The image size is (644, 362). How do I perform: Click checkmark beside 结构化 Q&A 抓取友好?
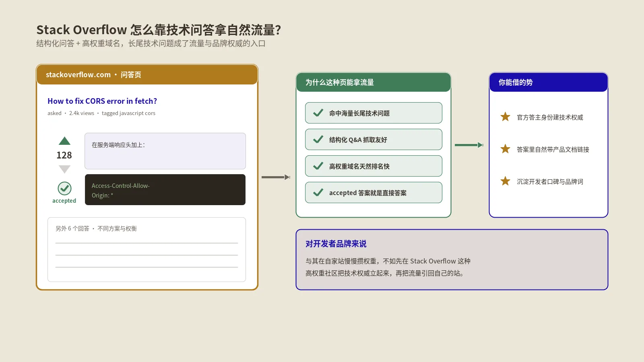[318, 140]
